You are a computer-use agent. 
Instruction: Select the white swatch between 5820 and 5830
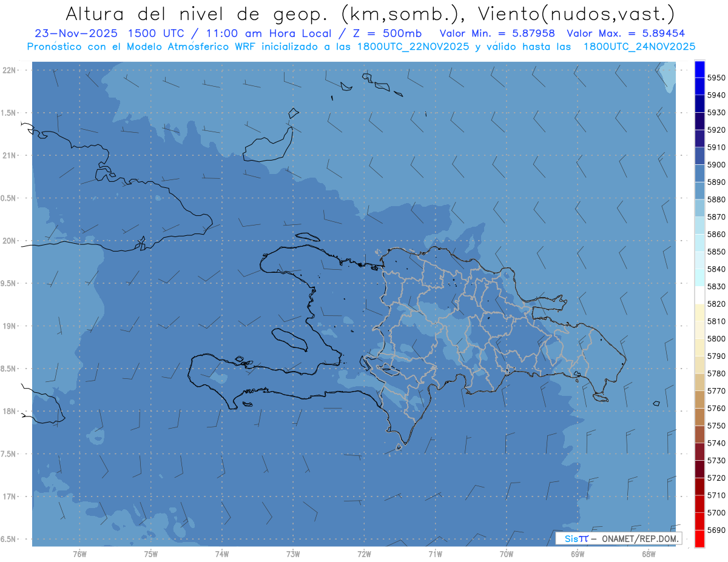699,295
